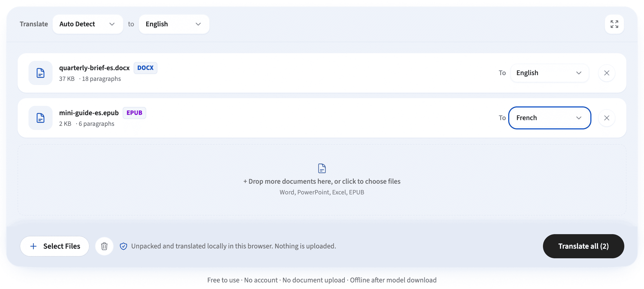Screen dimensions: 644x289
Task: Click the Select Files button
Action: (x=55, y=246)
